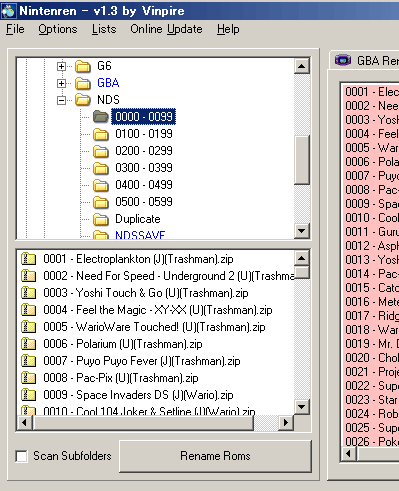Select the 0100 - 0199 folder
399x491 pixels.
144,134
